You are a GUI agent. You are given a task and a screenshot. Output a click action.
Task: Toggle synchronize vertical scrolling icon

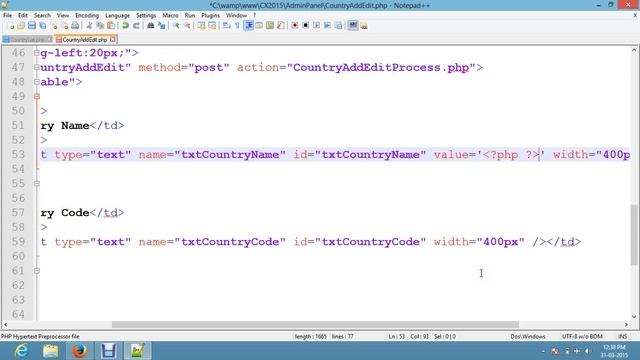click(202, 26)
